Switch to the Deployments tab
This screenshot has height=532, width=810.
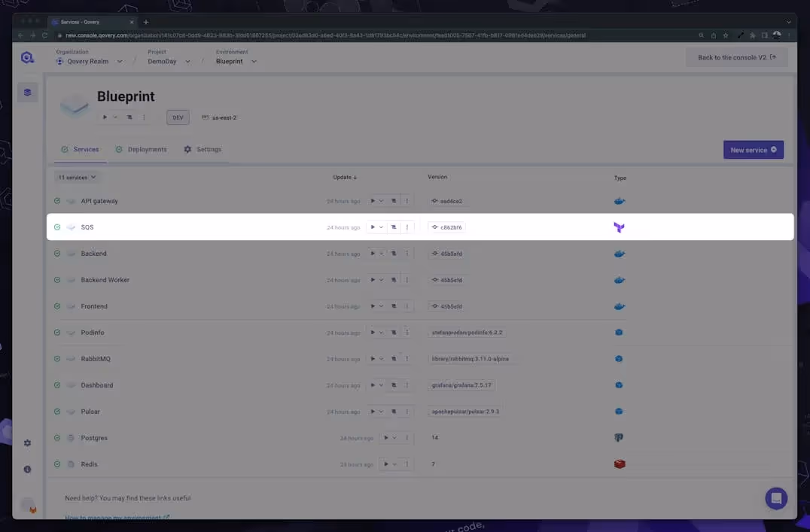tap(142, 149)
